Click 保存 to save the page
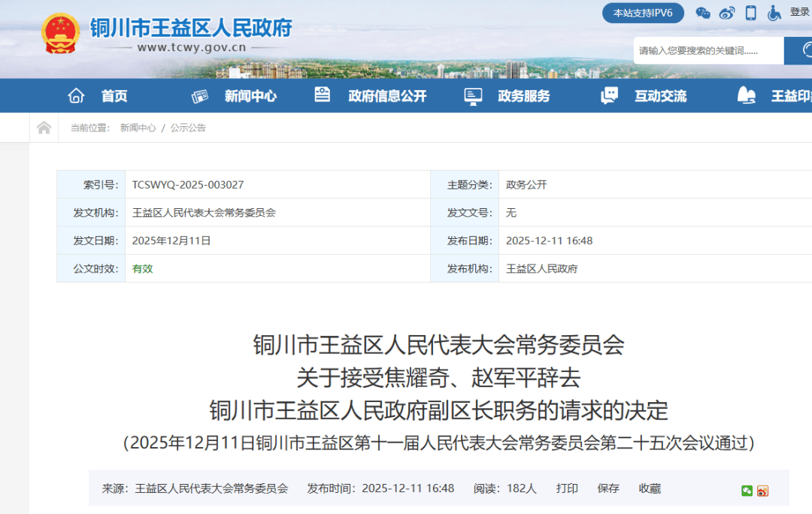Viewport: 812px width, 514px height. (x=608, y=488)
